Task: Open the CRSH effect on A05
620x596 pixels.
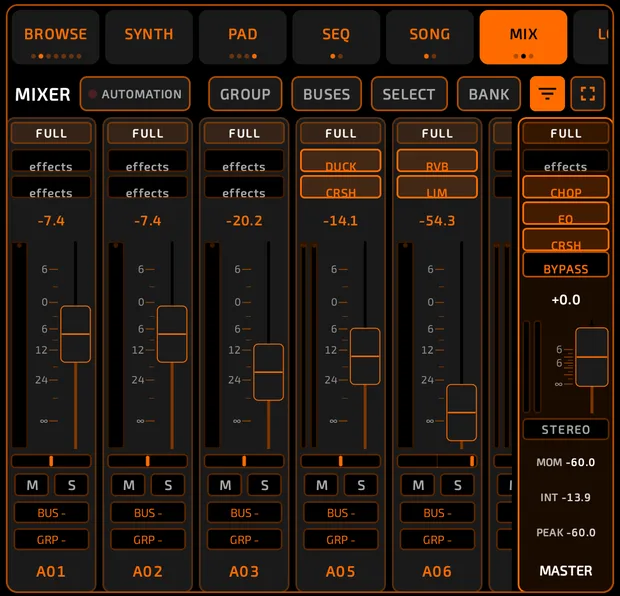Action: coord(341,187)
